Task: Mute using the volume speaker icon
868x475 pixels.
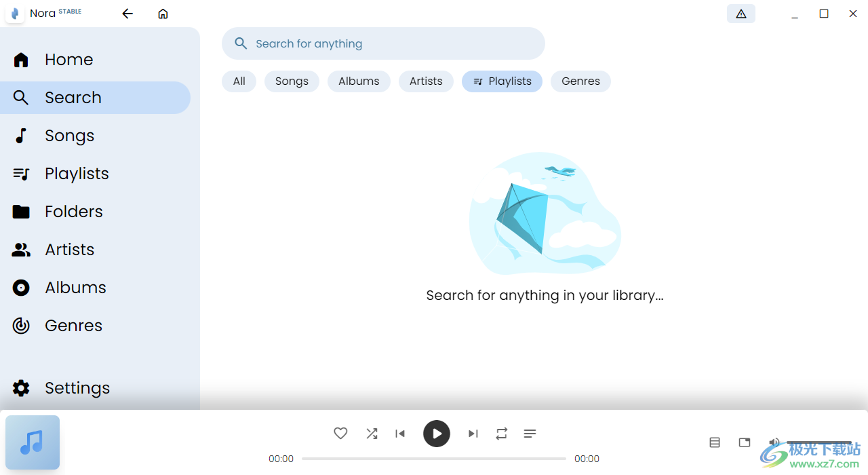Action: click(774, 442)
